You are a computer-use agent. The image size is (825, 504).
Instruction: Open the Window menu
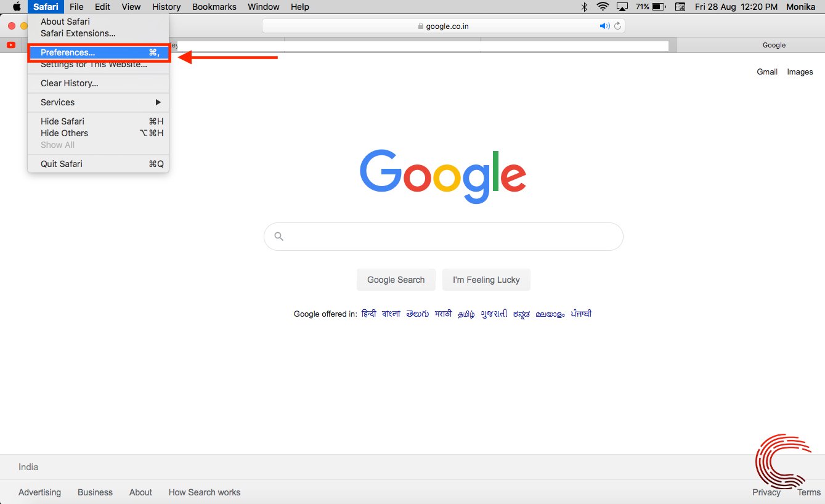(x=263, y=7)
